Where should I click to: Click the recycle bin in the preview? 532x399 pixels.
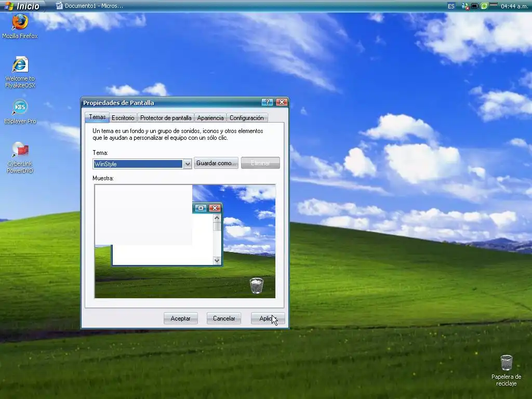[x=257, y=285]
